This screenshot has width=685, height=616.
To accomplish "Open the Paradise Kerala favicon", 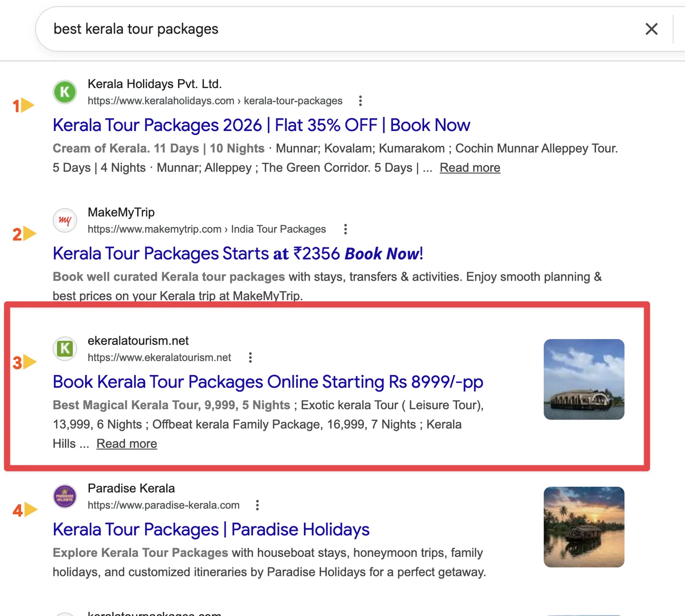I will pyautogui.click(x=65, y=496).
